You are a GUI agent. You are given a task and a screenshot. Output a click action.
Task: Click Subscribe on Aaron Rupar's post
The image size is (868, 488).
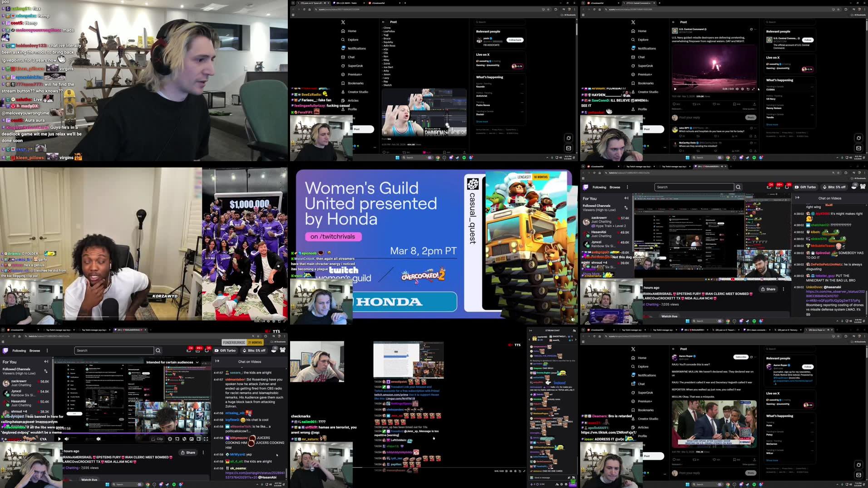coord(740,357)
